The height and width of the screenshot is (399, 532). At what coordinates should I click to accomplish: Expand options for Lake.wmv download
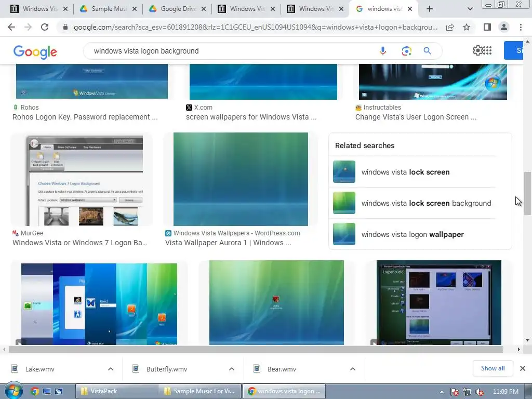pyautogui.click(x=111, y=369)
